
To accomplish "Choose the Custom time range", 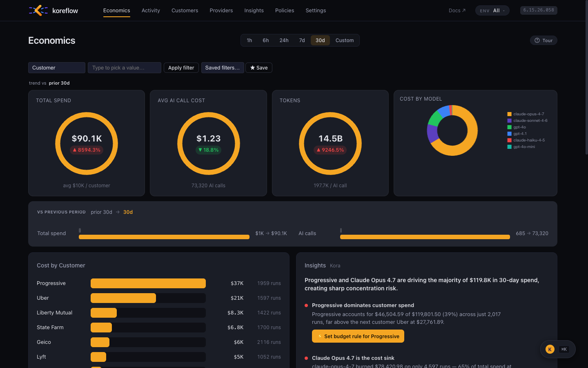I will (x=345, y=40).
